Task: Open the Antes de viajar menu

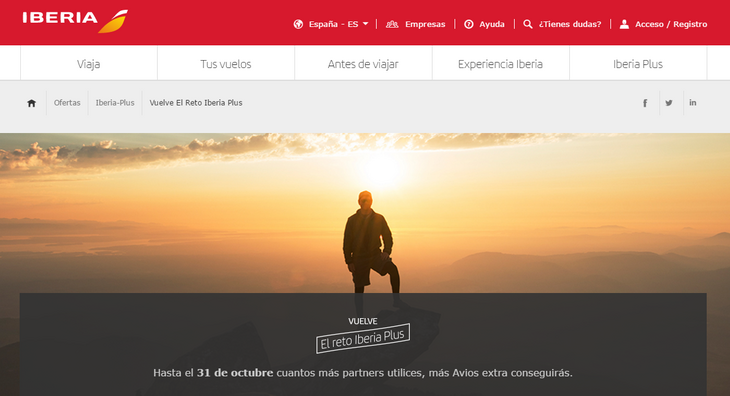Action: click(x=363, y=64)
